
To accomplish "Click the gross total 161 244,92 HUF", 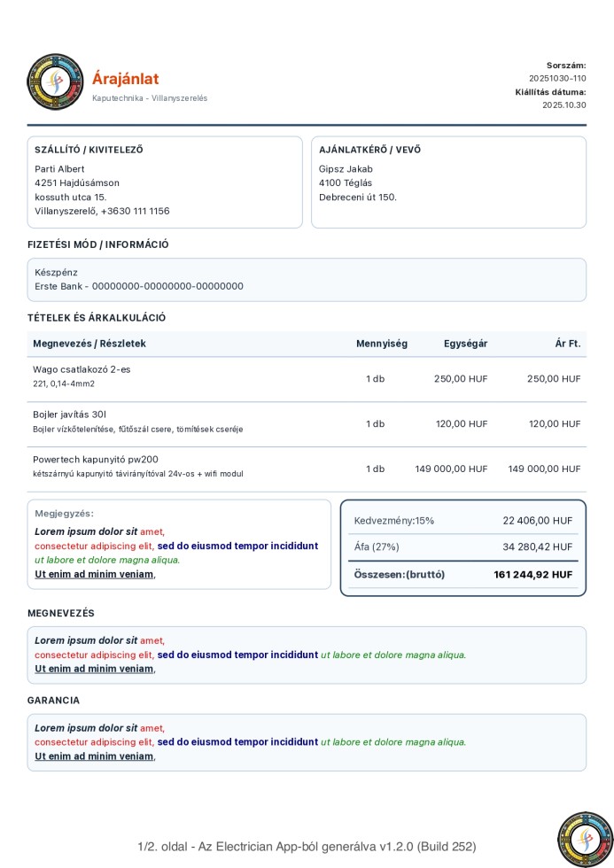I will (x=532, y=575).
